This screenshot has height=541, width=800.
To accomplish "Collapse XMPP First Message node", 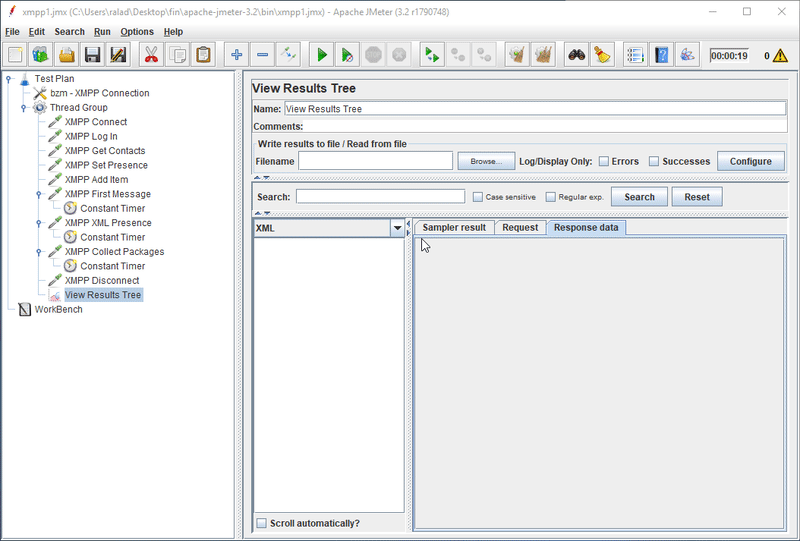I will 39,194.
